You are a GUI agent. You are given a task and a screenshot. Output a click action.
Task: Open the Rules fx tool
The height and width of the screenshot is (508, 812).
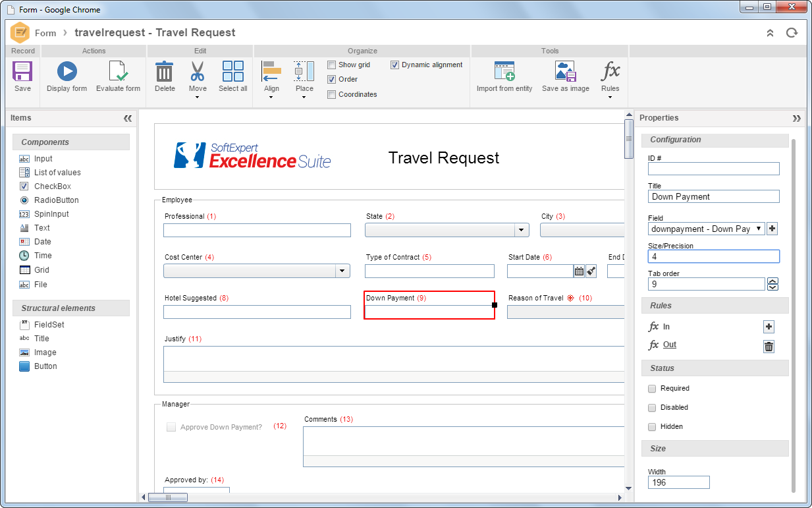pos(610,71)
